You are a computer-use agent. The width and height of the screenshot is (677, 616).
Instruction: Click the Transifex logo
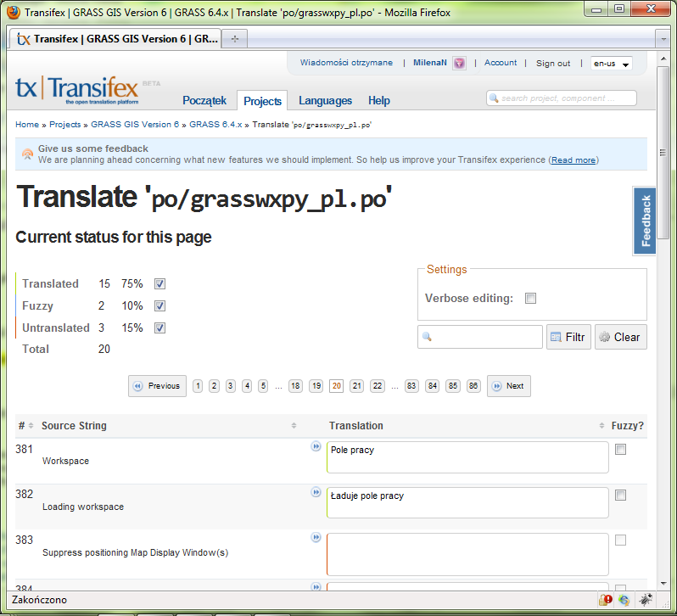pyautogui.click(x=77, y=90)
